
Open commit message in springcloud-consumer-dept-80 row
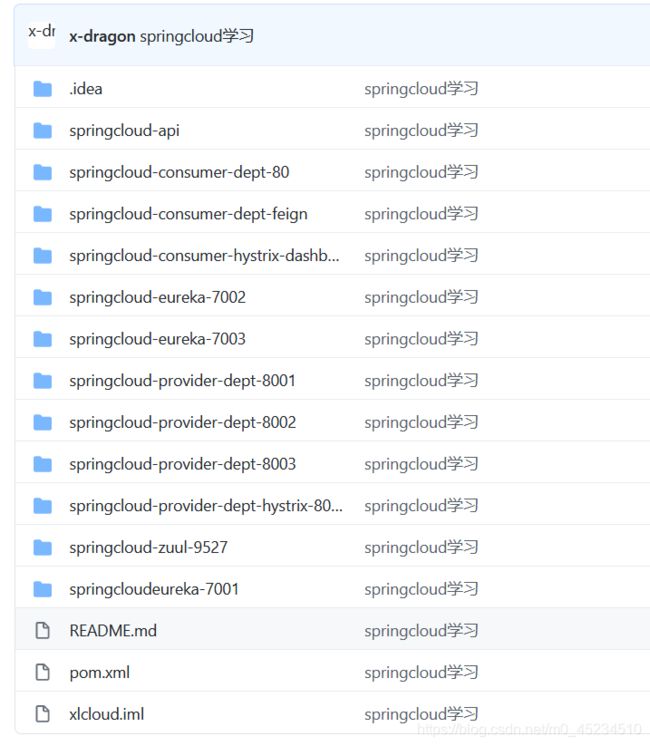click(x=421, y=172)
